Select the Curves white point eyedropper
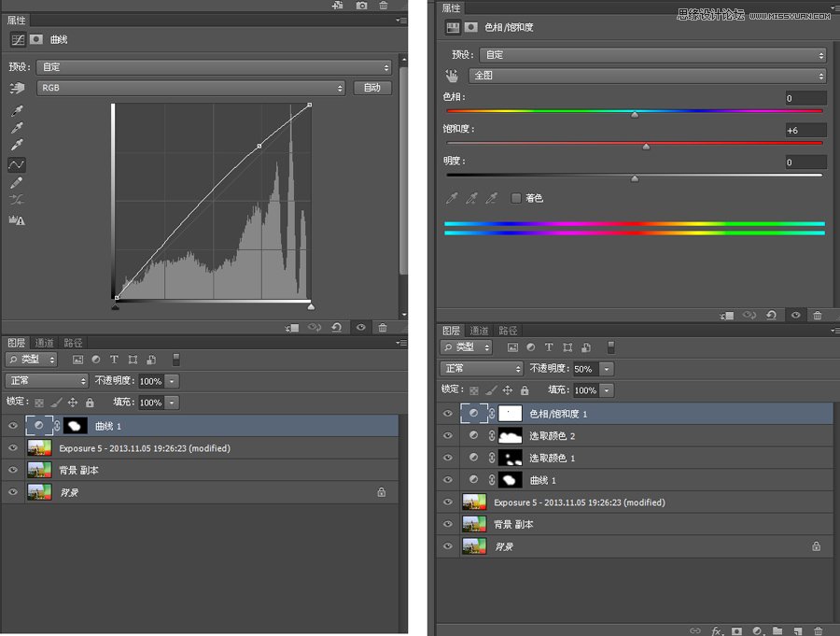This screenshot has width=840, height=636. (17, 146)
